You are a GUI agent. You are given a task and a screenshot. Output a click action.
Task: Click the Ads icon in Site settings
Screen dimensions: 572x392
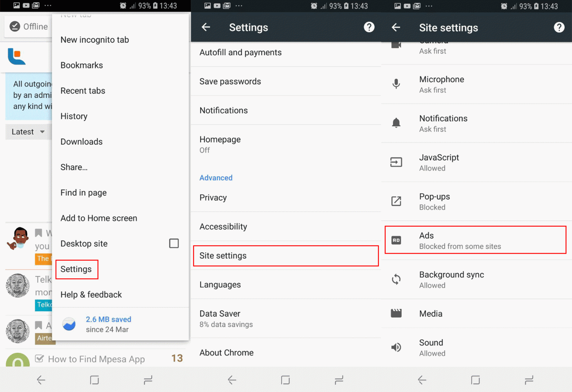click(x=396, y=240)
